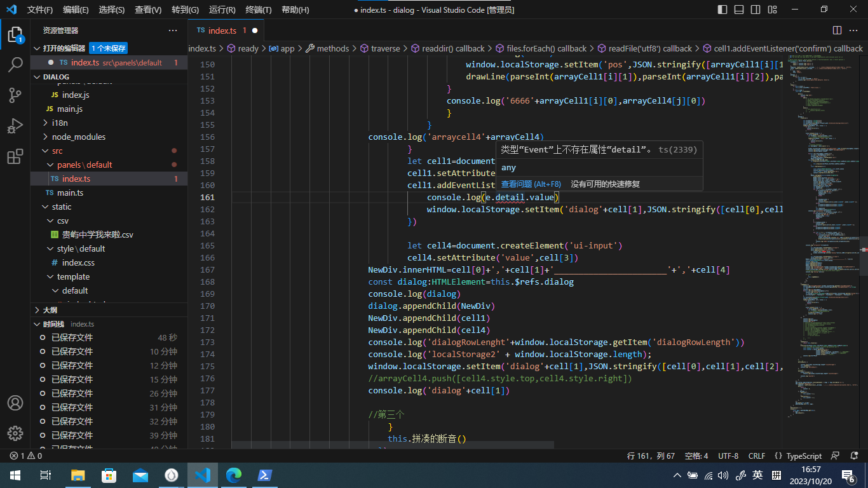Screen dimensions: 868x488
Task: Toggle the panel layout button
Action: pos(739,10)
